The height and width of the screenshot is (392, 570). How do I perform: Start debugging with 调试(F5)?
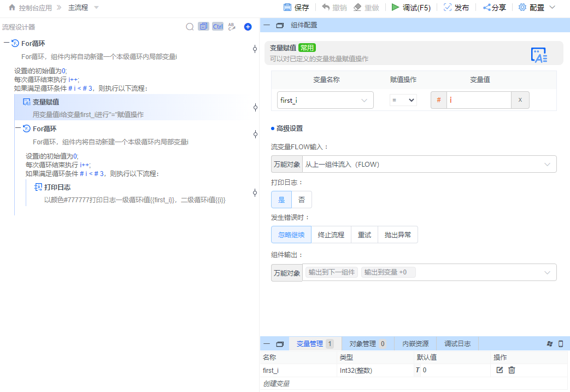pyautogui.click(x=411, y=7)
